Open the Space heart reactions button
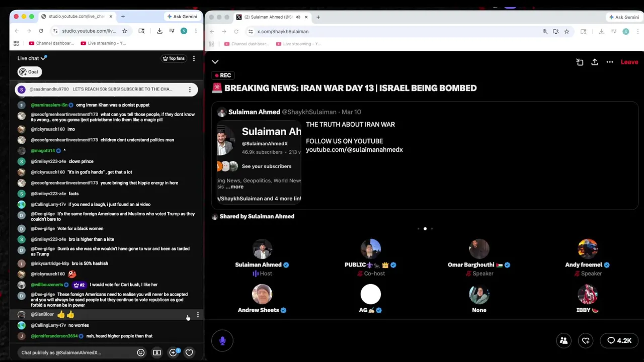Screen dimensions: 644x362 (586, 340)
